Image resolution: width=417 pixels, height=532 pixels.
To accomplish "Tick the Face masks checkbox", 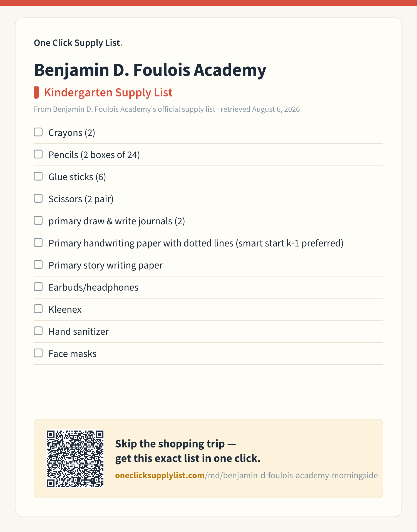I will click(x=38, y=353).
